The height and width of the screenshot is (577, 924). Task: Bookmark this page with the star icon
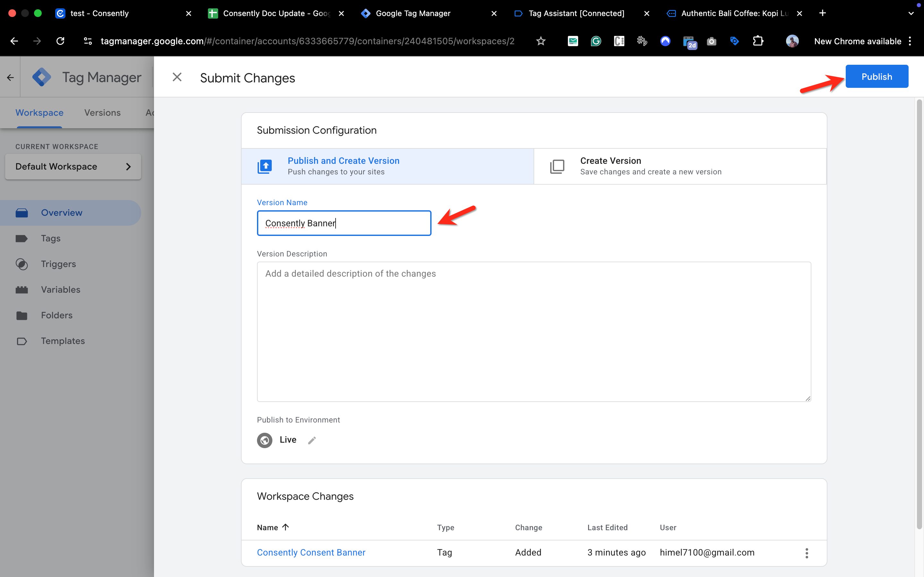[x=541, y=41]
